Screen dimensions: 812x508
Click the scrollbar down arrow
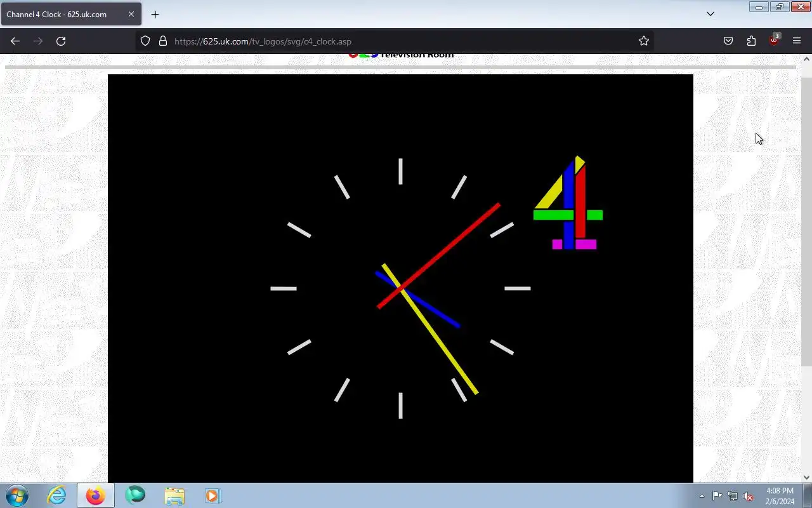pos(806,478)
